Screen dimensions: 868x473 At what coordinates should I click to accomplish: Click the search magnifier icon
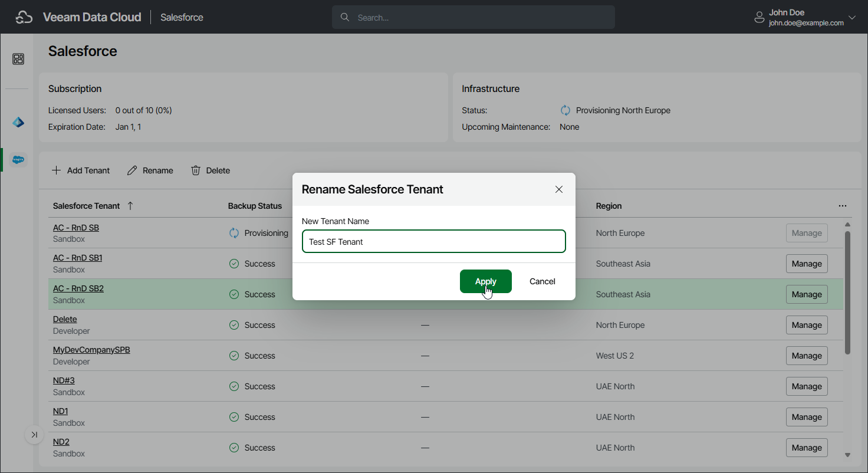pyautogui.click(x=345, y=18)
